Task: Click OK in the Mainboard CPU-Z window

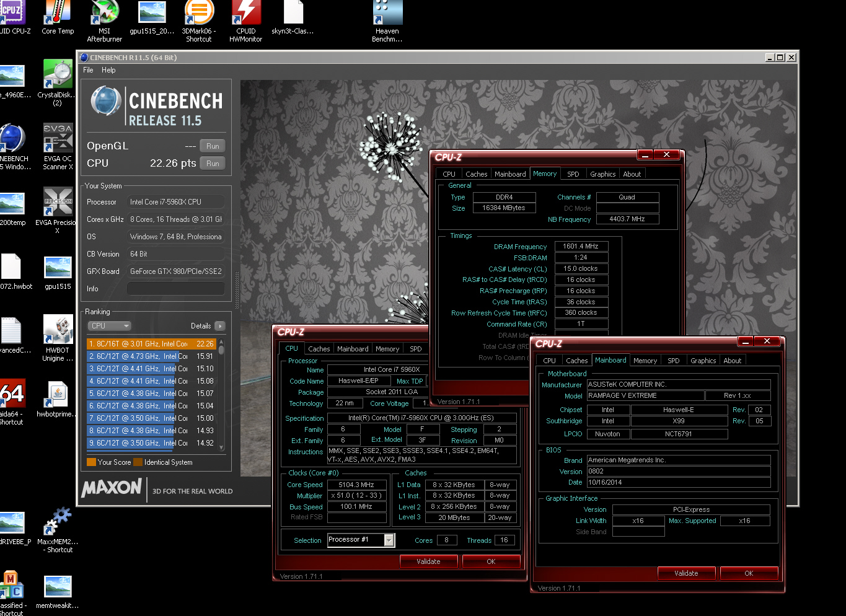Action: (x=749, y=573)
